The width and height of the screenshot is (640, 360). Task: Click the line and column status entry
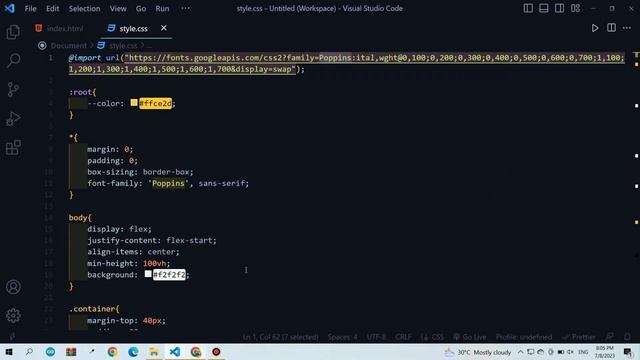pos(280,337)
